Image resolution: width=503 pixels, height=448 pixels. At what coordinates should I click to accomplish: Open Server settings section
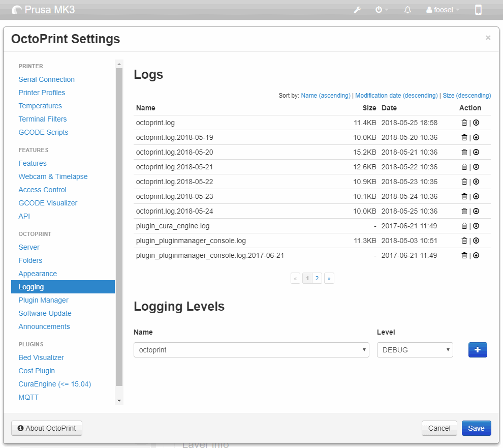point(29,247)
